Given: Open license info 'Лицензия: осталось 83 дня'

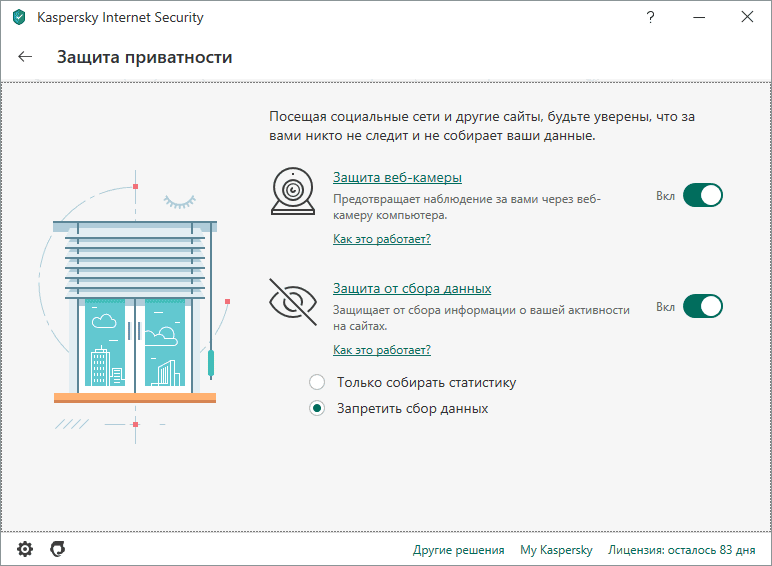Looking at the screenshot, I should (681, 550).
